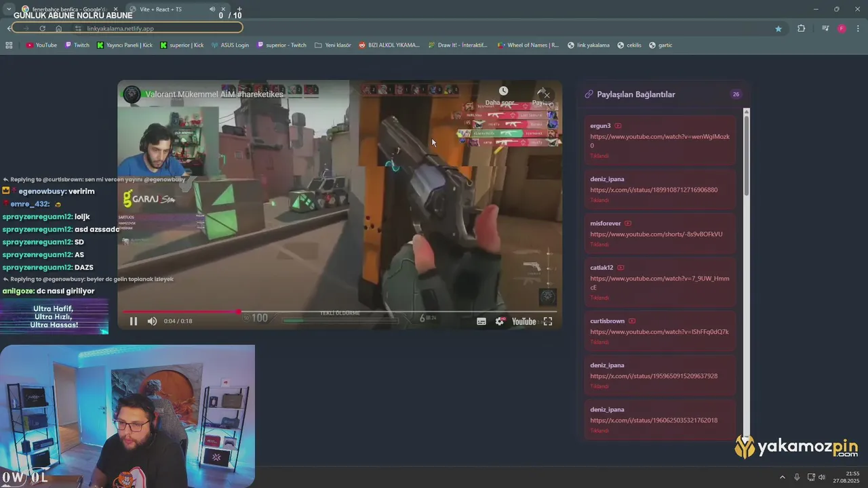Click the YouTube icon next to misforever

coord(628,224)
